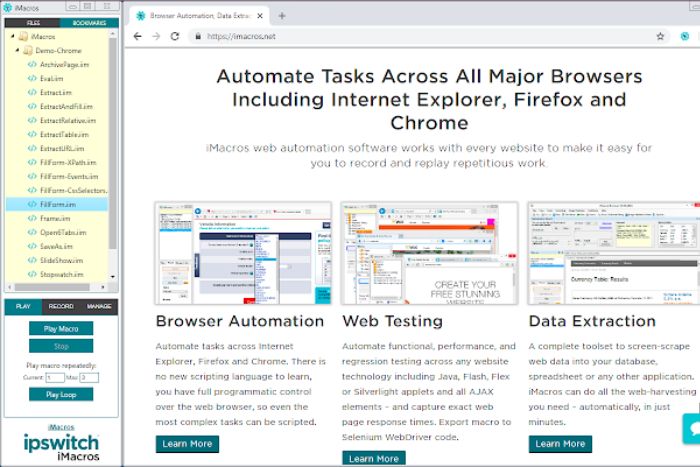Collapse the Demo-Chrome folder arrow
The width and height of the screenshot is (700, 467).
(x=20, y=50)
